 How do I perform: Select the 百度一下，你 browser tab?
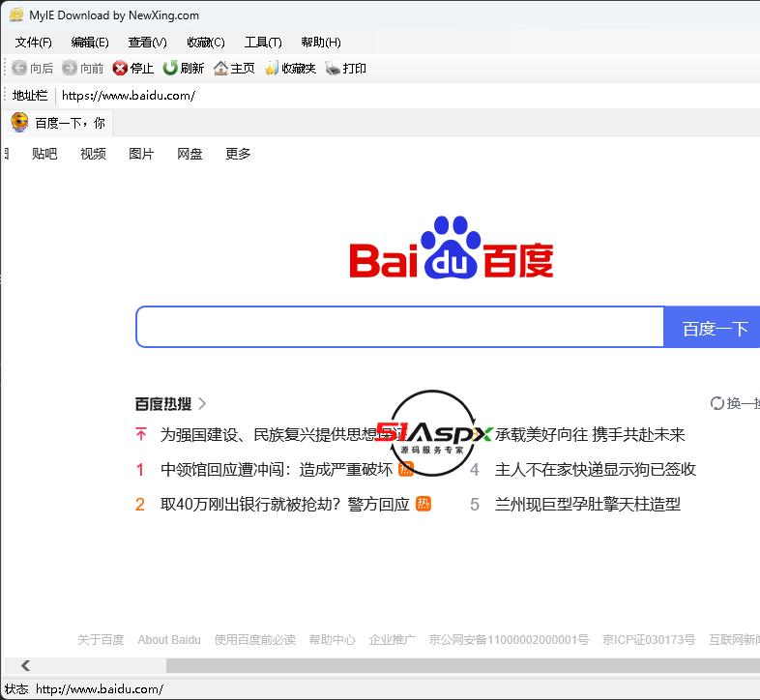[x=58, y=123]
